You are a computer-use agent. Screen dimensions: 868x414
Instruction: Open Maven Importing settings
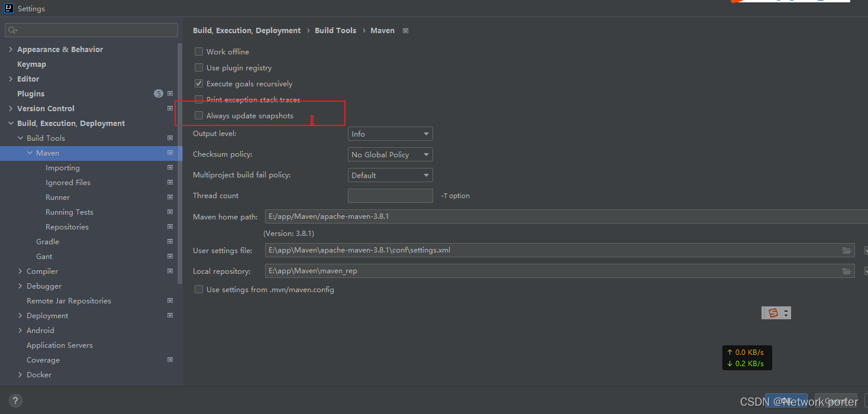pyautogui.click(x=62, y=168)
